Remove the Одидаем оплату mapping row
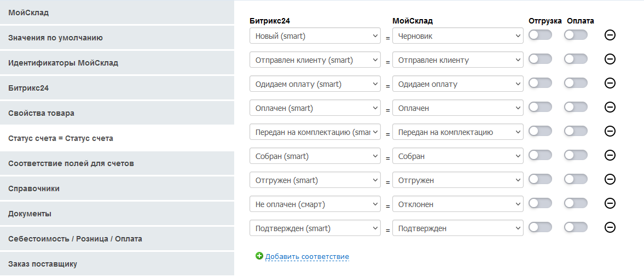Viewport: 644px width, 277px height. pos(610,84)
